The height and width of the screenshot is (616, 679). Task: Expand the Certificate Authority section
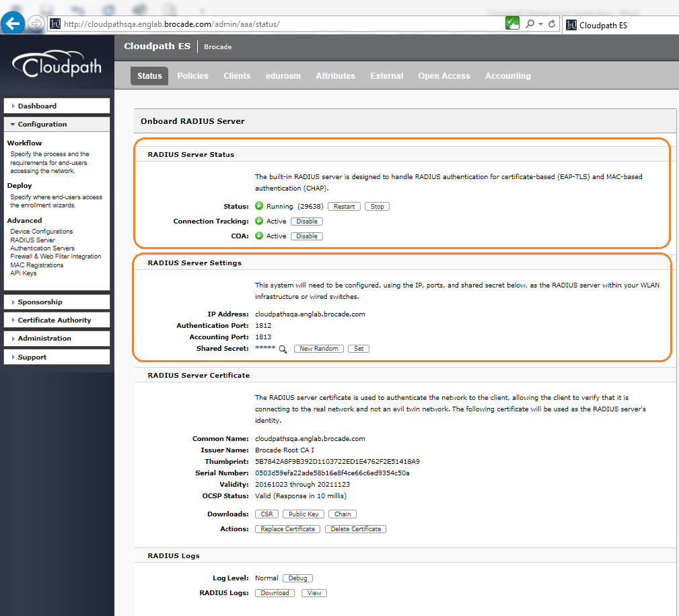57,320
